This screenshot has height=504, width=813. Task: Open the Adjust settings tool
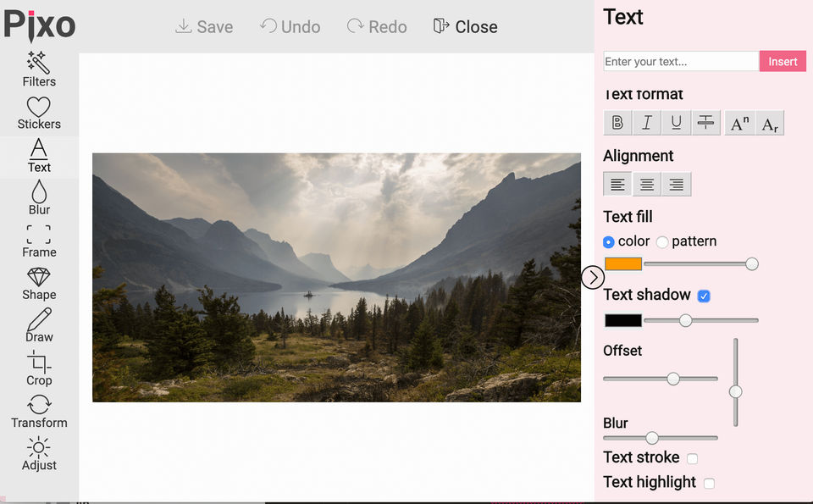pos(39,454)
